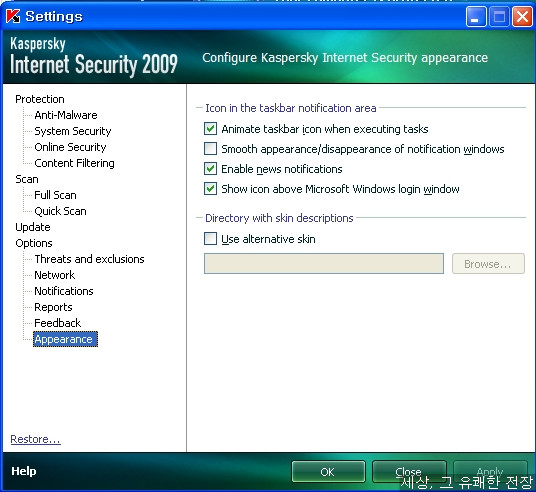Image resolution: width=536 pixels, height=492 pixels.
Task: Confirm settings with OK button
Action: [328, 472]
